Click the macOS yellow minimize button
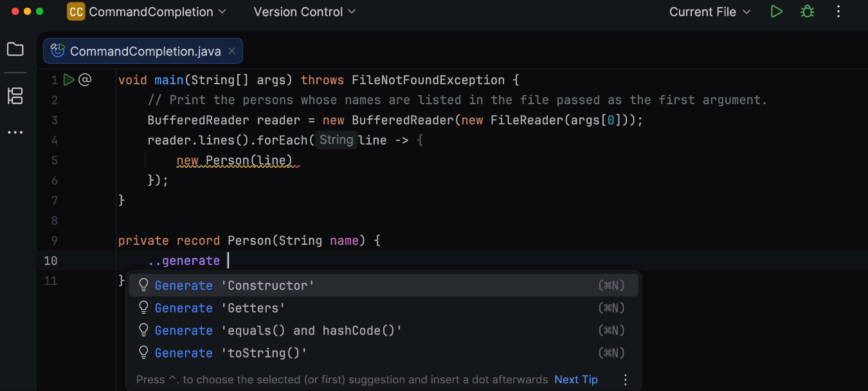Screen dimensions: 868x391 tap(27, 12)
